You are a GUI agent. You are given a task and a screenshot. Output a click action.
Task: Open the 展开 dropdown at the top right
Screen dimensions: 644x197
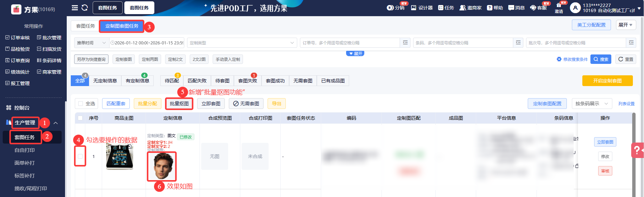point(626,25)
